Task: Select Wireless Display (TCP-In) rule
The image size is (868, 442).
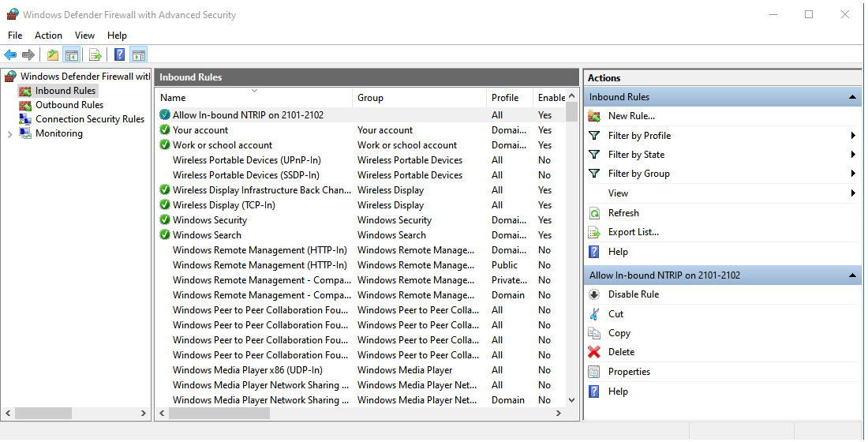Action: tap(223, 205)
